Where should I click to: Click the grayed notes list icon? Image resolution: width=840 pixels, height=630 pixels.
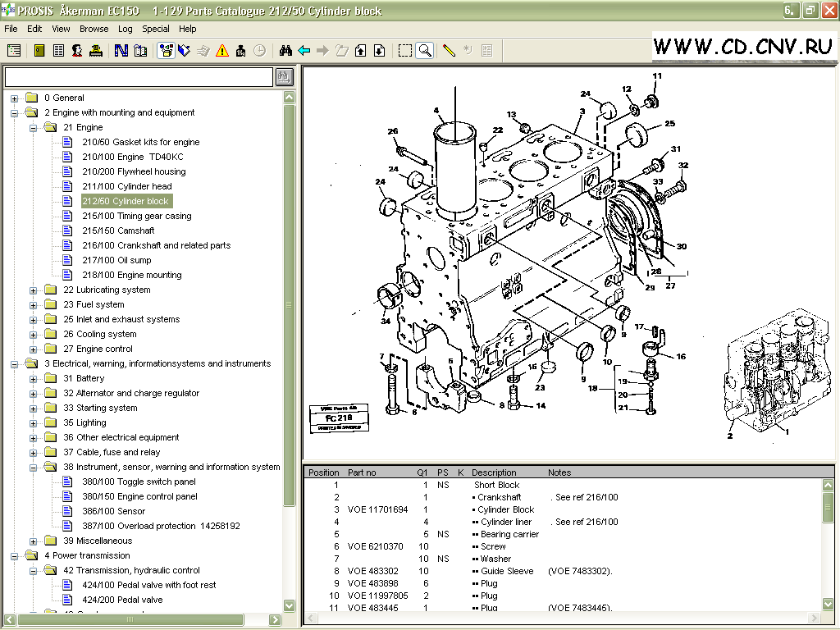486,51
